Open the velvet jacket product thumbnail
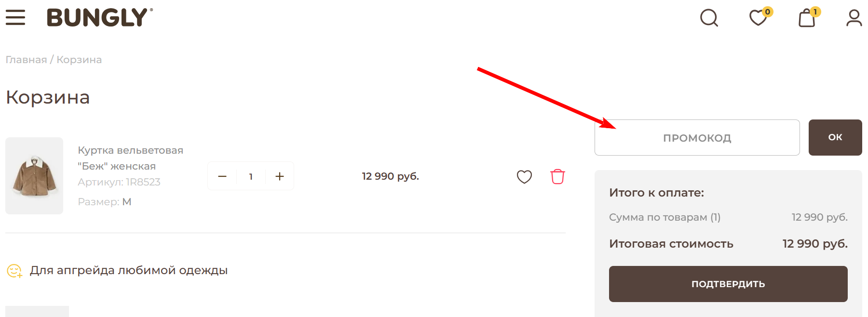Viewport: 868px width, 317px height. tap(34, 176)
